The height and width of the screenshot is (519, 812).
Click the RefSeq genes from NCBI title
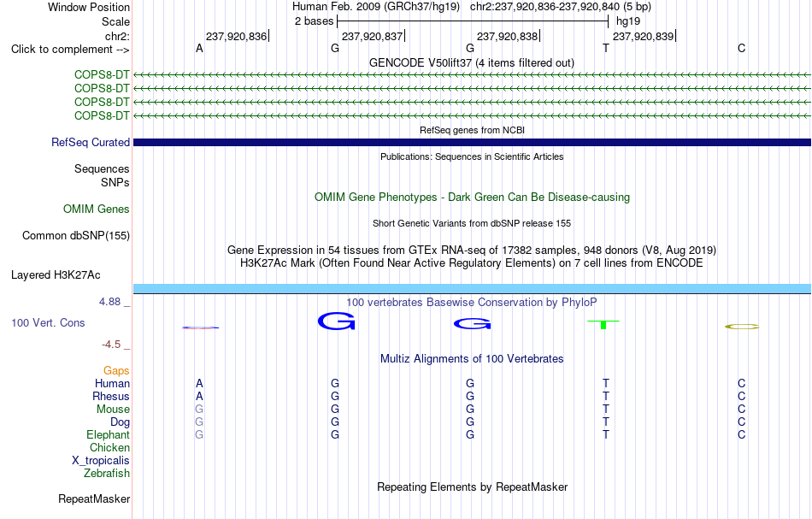pos(472,130)
